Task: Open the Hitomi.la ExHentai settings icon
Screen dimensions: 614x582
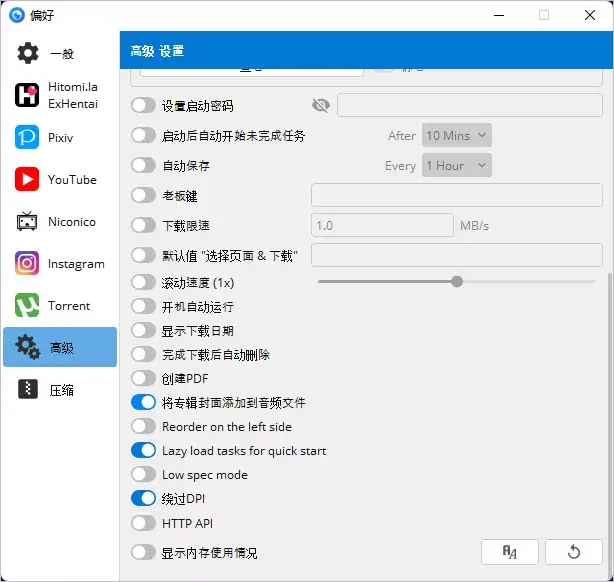Action: pyautogui.click(x=27, y=95)
